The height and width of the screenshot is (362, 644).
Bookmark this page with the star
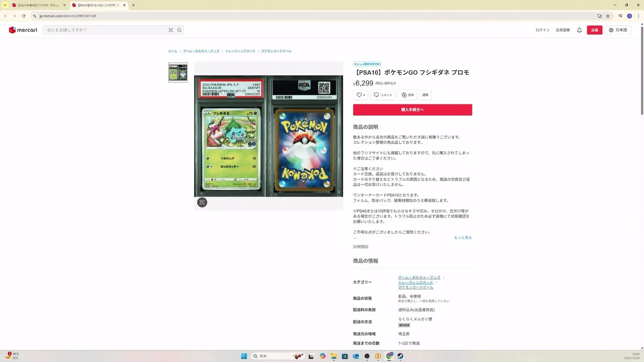point(608,16)
